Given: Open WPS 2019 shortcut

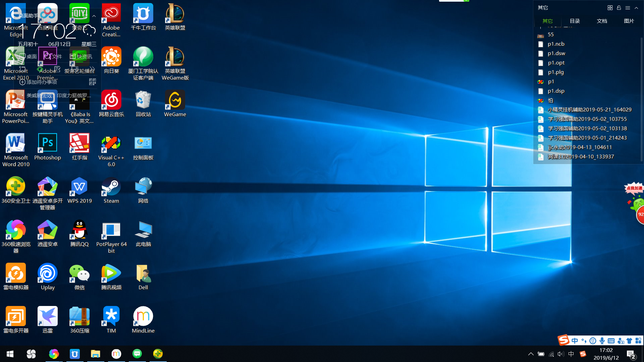Looking at the screenshot, I should tap(79, 190).
